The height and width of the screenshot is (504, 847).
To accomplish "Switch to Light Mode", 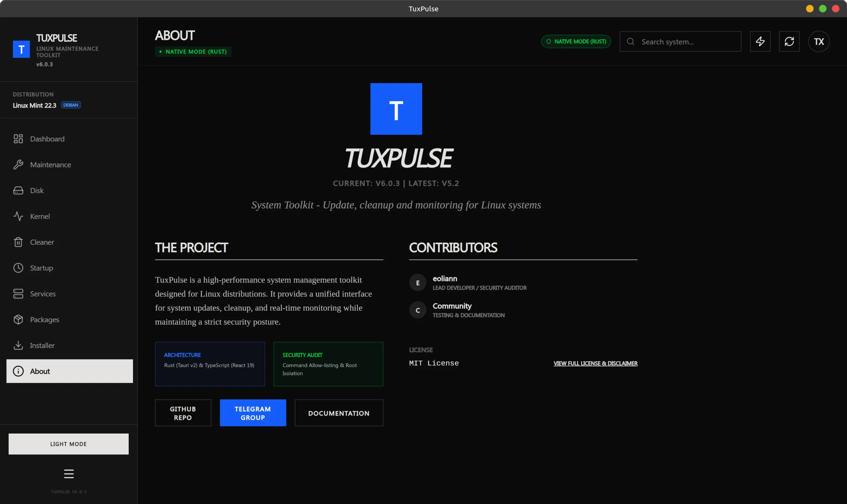I will [x=68, y=444].
